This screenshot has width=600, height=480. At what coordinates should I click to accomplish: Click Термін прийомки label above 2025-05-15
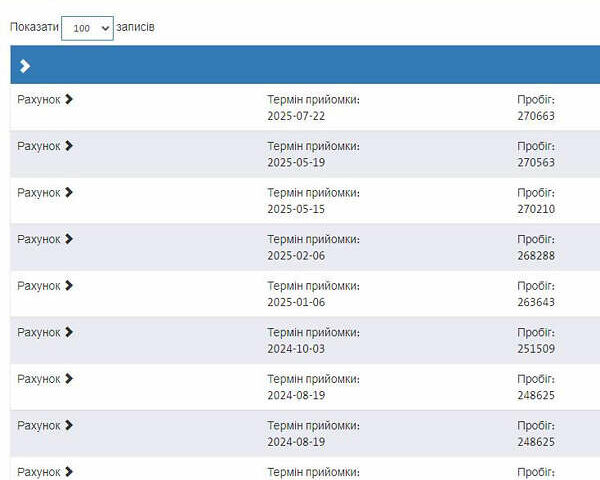point(313,192)
